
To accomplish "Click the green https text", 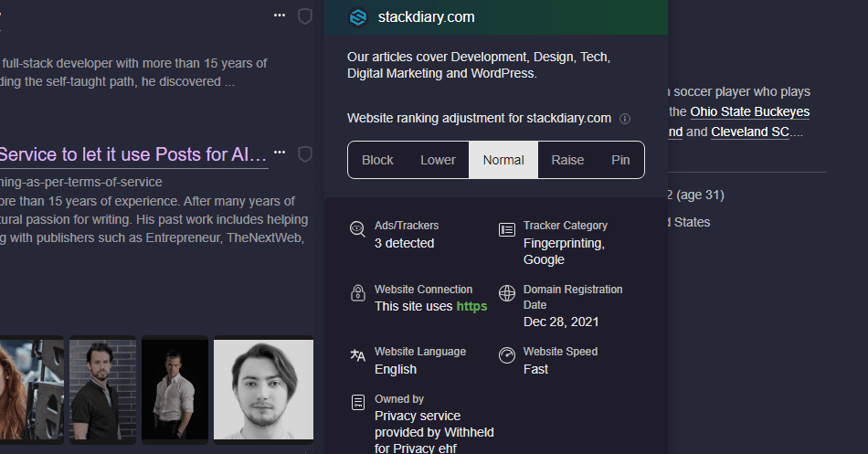I will click(x=471, y=306).
